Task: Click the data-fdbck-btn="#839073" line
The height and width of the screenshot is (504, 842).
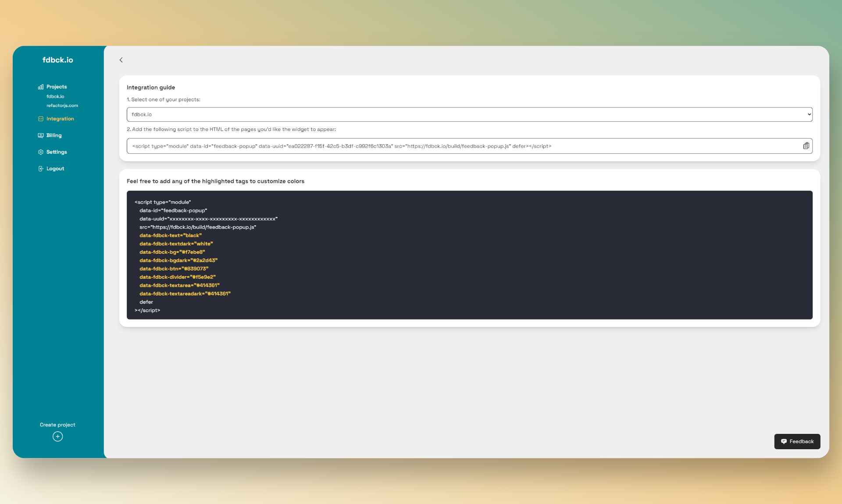Action: coord(174,269)
